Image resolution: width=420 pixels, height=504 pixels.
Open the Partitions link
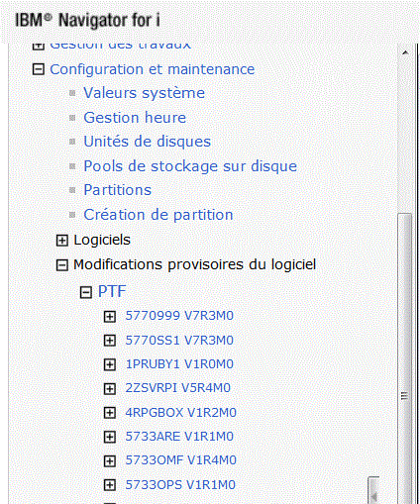coord(117,190)
